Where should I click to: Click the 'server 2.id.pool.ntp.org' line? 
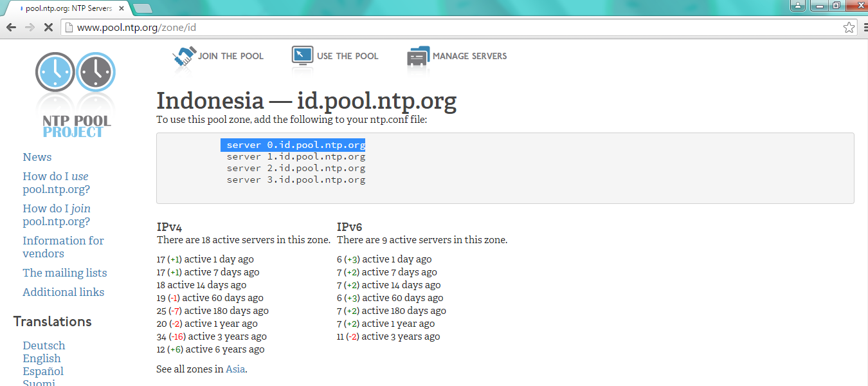coord(296,169)
